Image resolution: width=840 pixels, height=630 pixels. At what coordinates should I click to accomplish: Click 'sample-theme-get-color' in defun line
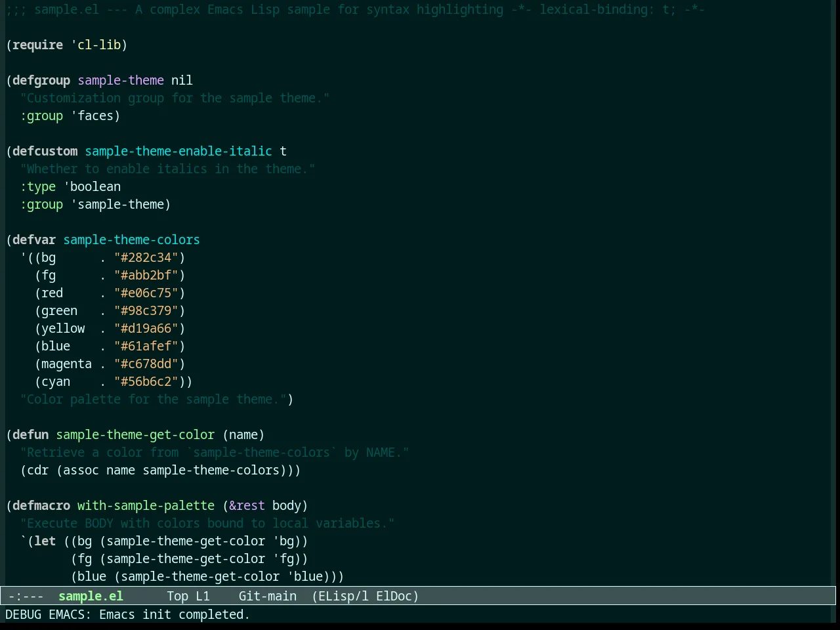coord(135,434)
